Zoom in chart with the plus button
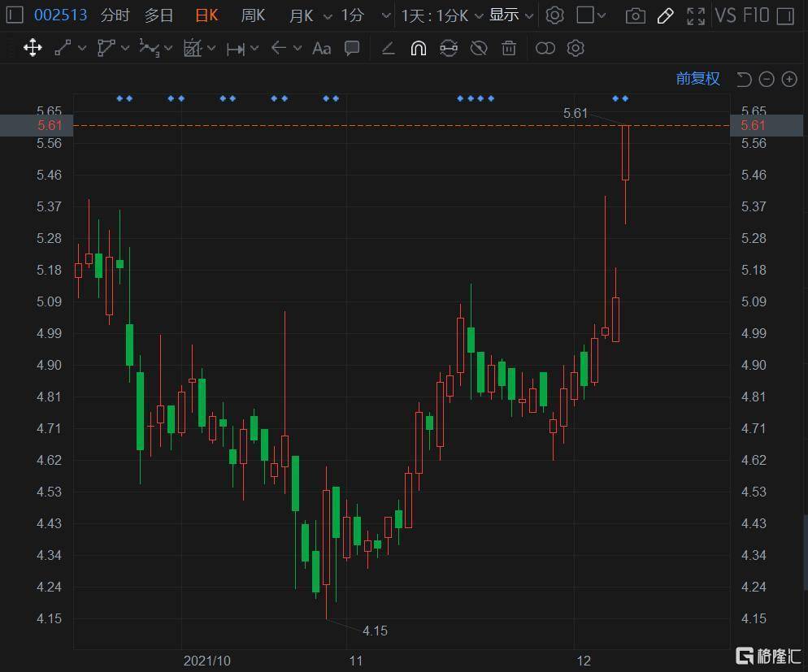808x672 pixels. click(x=789, y=79)
